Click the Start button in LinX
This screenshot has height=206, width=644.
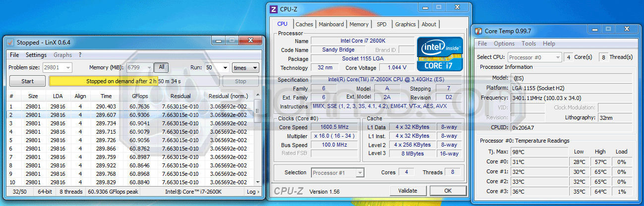(28, 81)
